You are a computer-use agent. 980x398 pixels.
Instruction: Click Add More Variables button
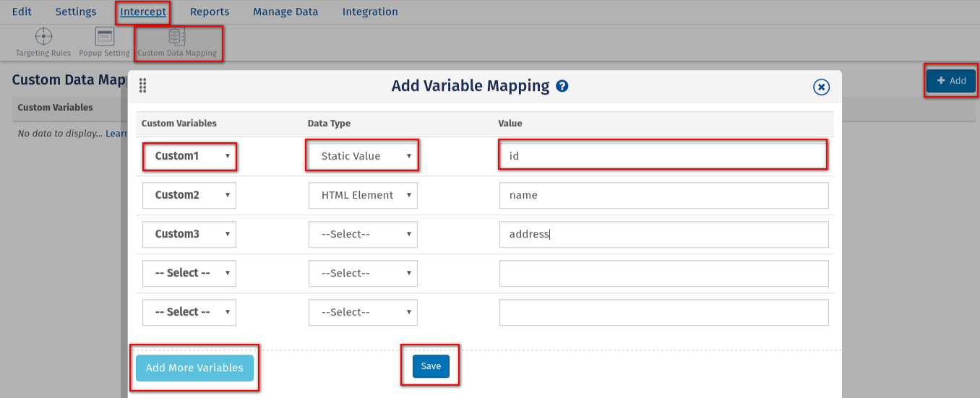(x=194, y=368)
